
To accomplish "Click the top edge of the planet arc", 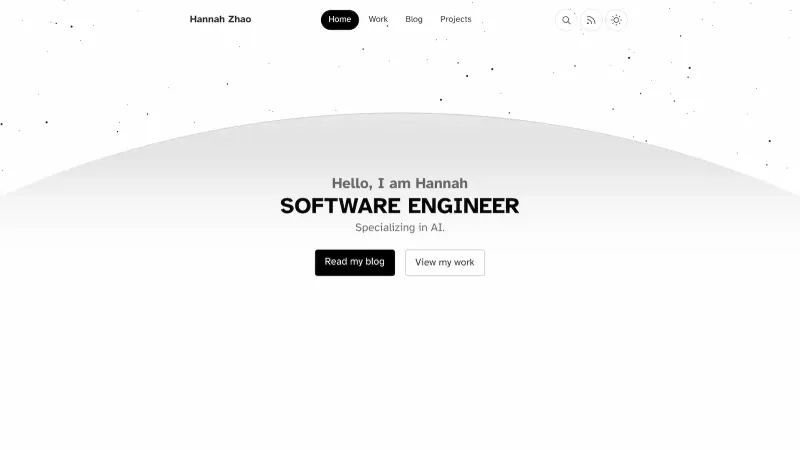I will 400,114.
